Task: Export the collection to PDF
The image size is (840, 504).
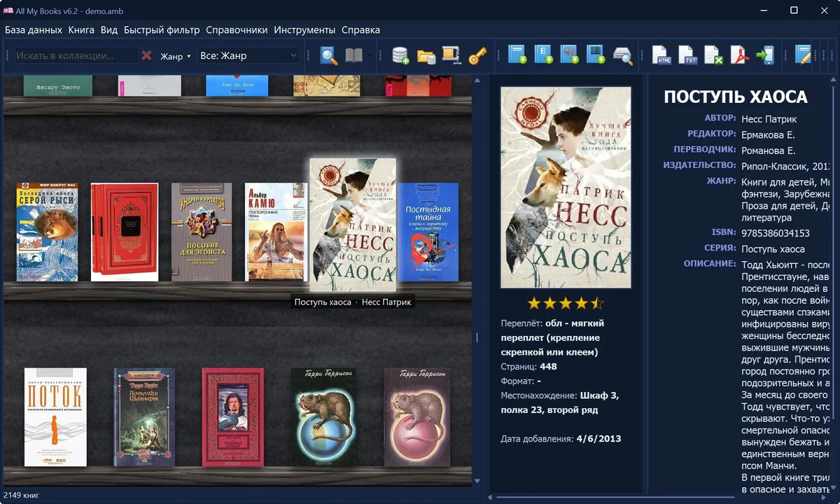Action: [740, 55]
